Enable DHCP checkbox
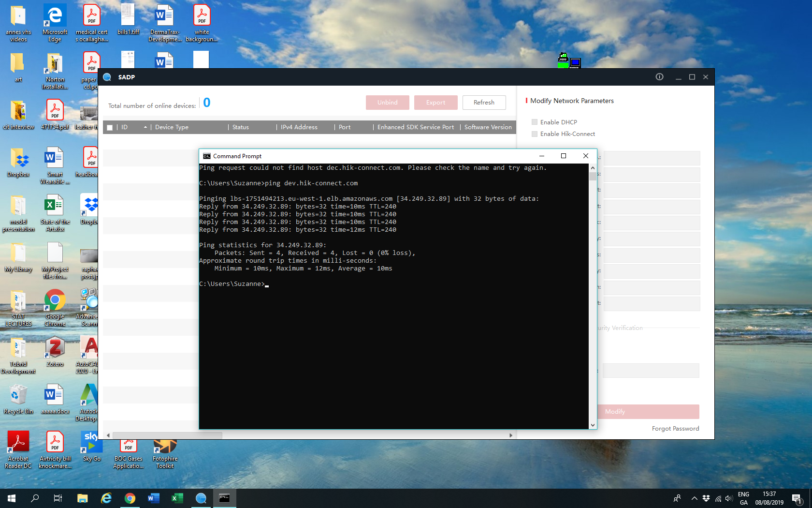The height and width of the screenshot is (508, 812). click(535, 122)
